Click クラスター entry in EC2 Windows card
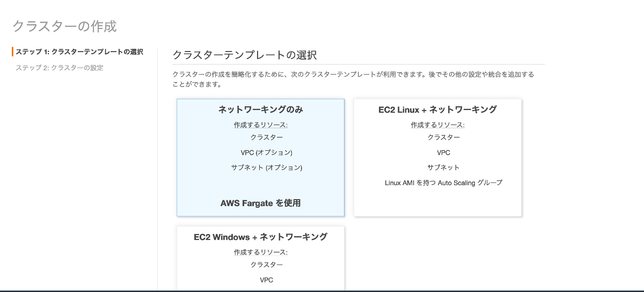644x292 pixels. 267,265
